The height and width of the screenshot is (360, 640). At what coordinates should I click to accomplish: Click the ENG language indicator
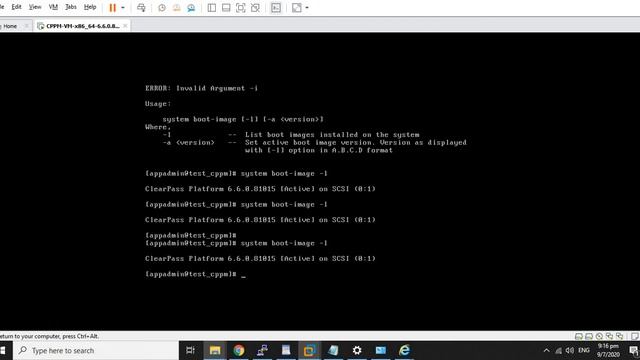[584, 351]
